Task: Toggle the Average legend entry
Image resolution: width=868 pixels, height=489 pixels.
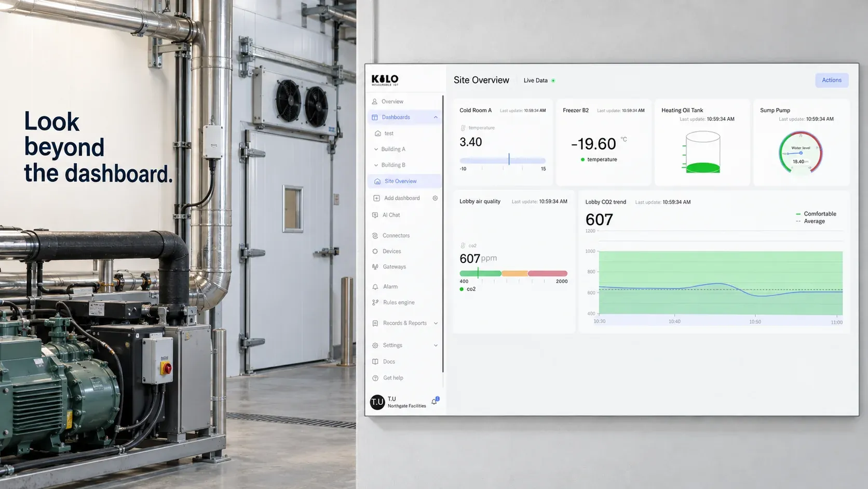Action: click(x=810, y=221)
